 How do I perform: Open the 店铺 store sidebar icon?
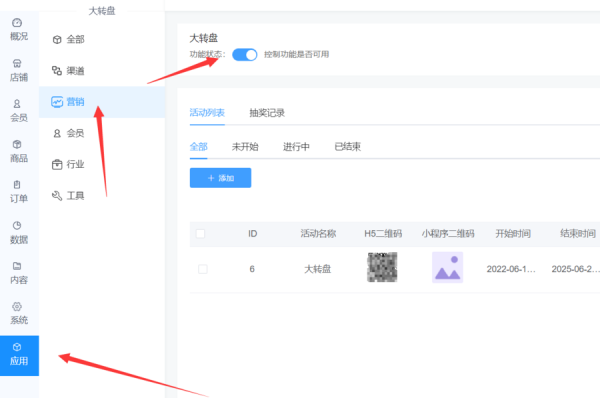[17, 63]
